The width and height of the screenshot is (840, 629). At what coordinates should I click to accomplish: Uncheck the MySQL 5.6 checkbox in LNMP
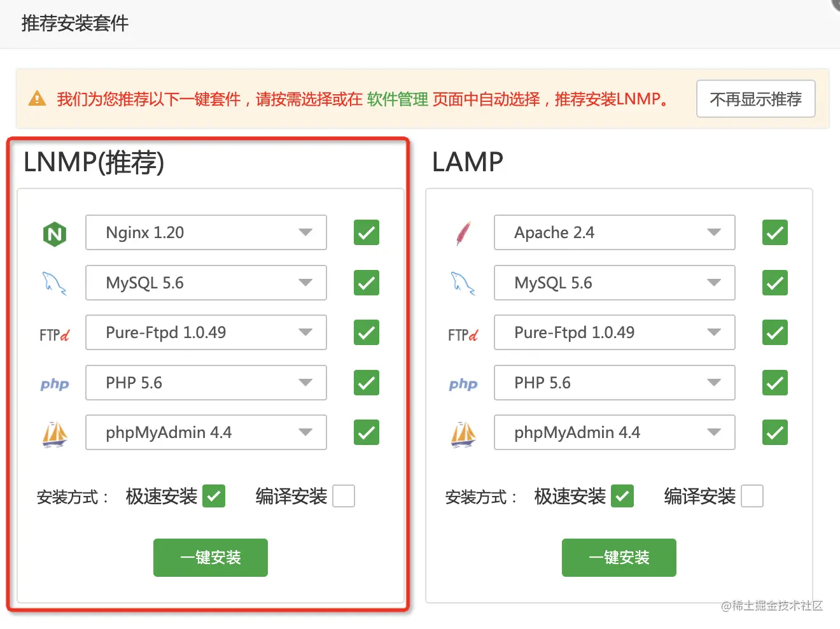coord(367,283)
